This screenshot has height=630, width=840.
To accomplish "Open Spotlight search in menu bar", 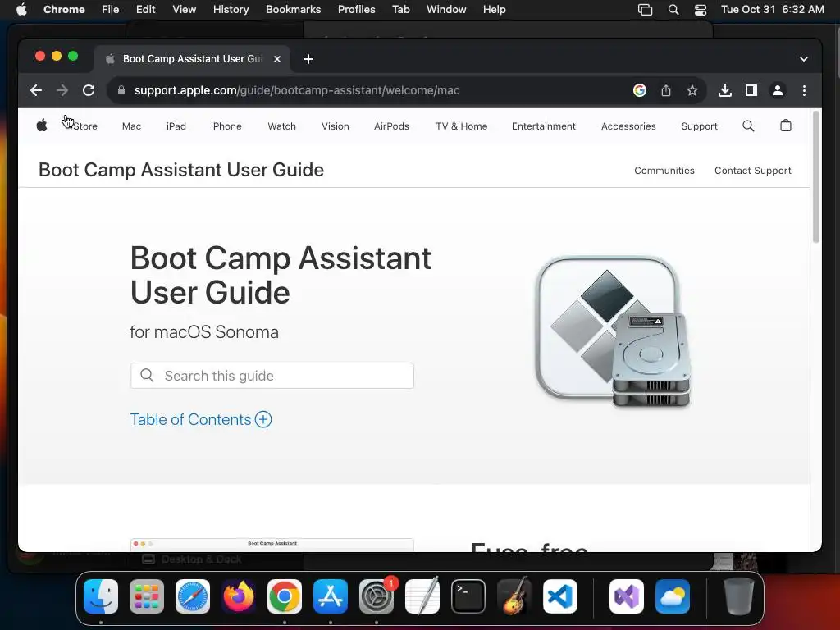I will coord(673,10).
